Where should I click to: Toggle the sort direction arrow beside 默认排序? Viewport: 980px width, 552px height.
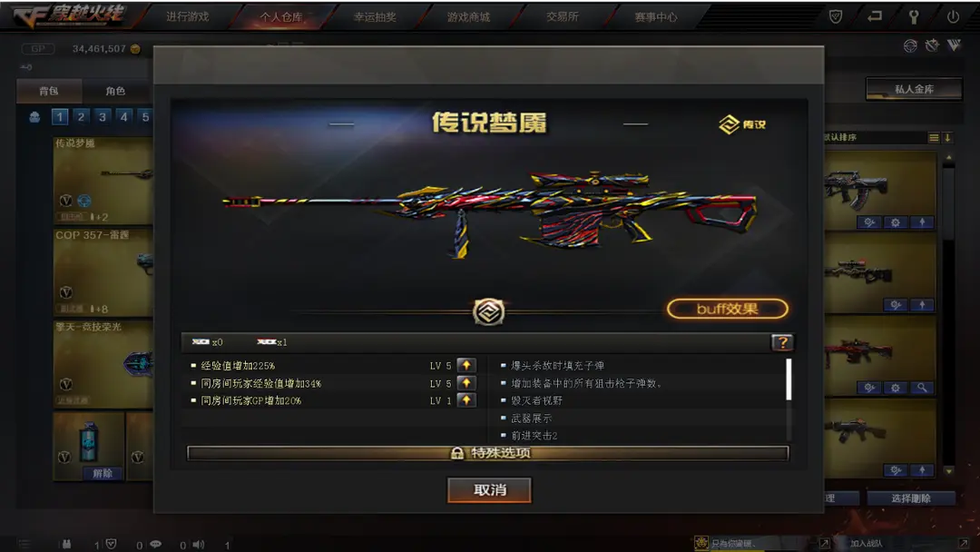[947, 137]
